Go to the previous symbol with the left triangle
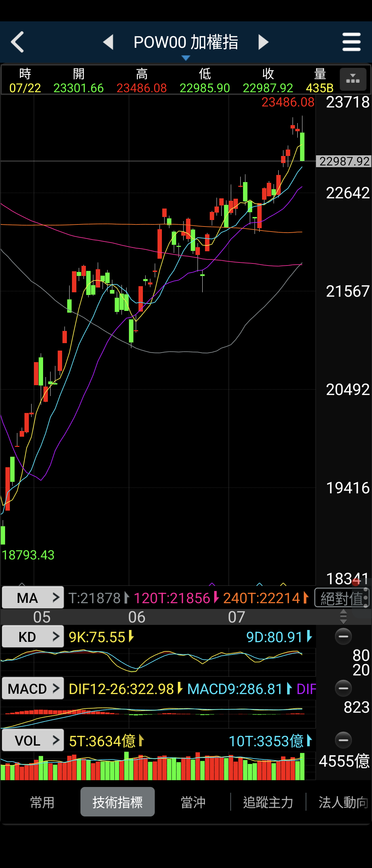The height and width of the screenshot is (868, 372). coord(108,42)
